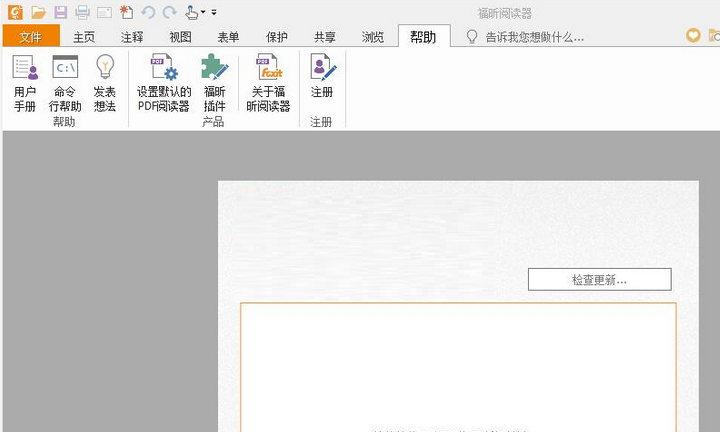The width and height of the screenshot is (720, 432).
Task: Select the hand touch mode icon
Action: pyautogui.click(x=191, y=12)
